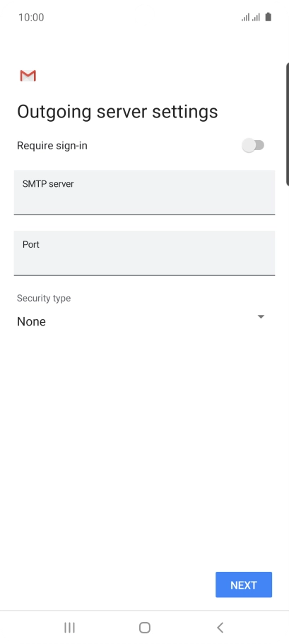Screen dimensions: 289x644
Task: Focus the SMTP server input field
Action: click(x=144, y=192)
